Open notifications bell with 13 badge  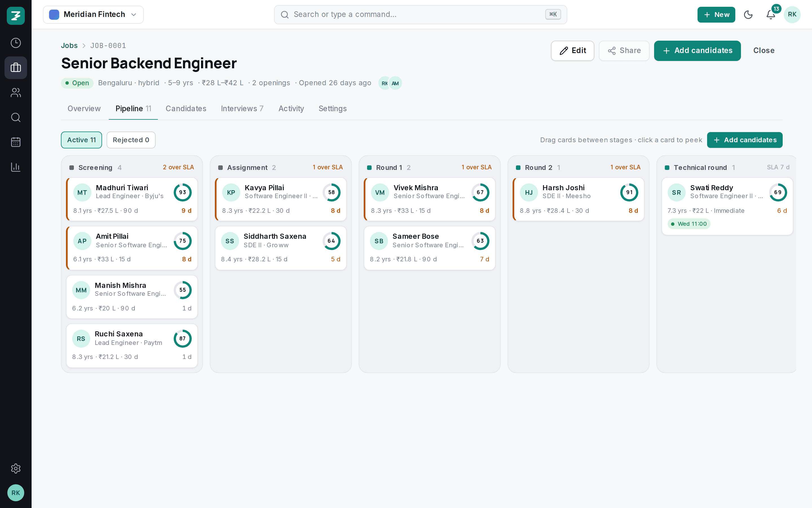(771, 14)
